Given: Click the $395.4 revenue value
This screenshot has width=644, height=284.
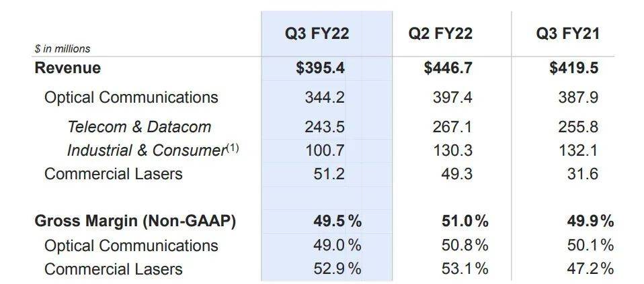Looking at the screenshot, I should (320, 68).
